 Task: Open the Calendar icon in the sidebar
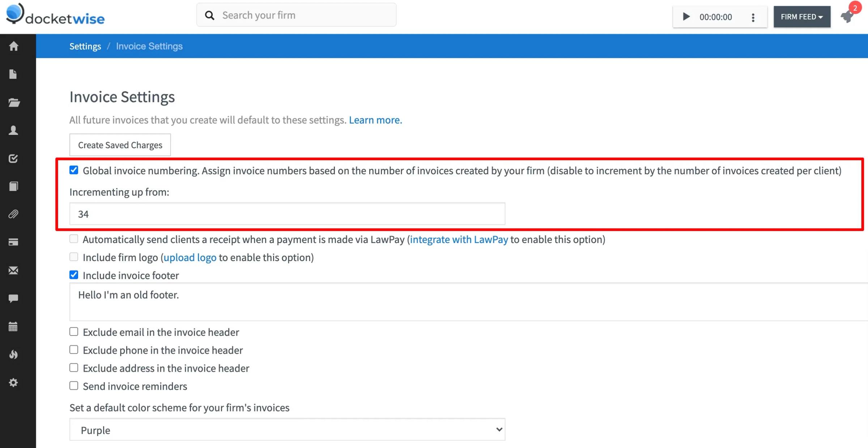(13, 327)
